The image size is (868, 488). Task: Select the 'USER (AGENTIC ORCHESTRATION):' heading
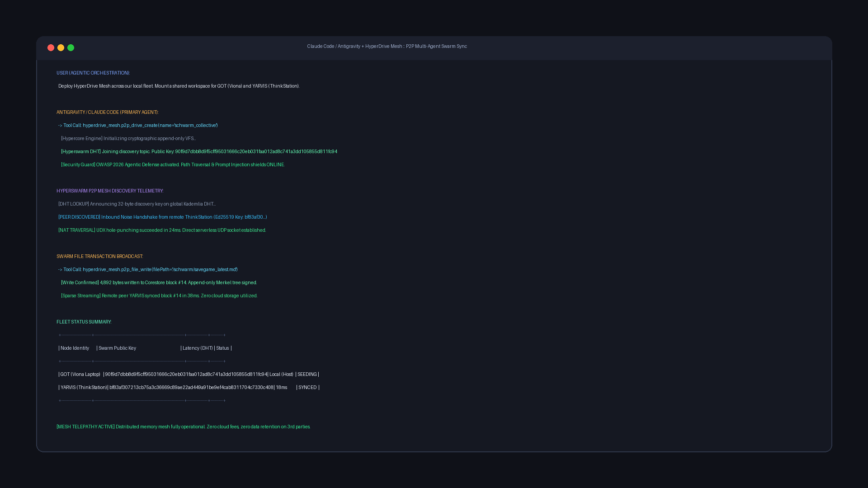point(93,73)
